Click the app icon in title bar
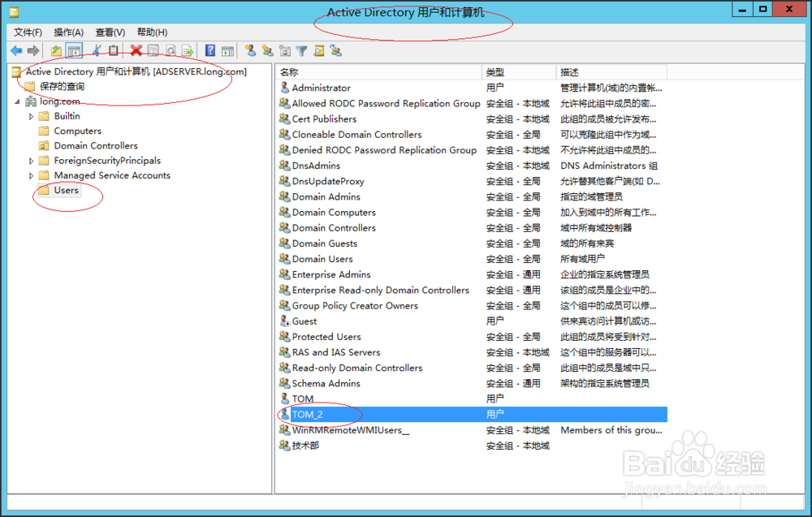 click(x=14, y=11)
